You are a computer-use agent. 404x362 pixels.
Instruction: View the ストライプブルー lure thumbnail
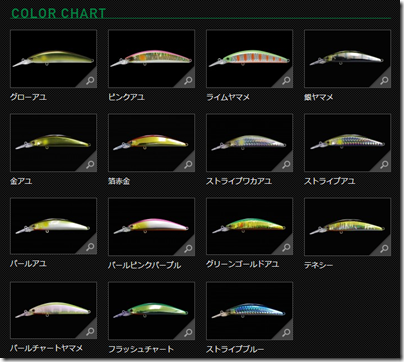[250, 311]
